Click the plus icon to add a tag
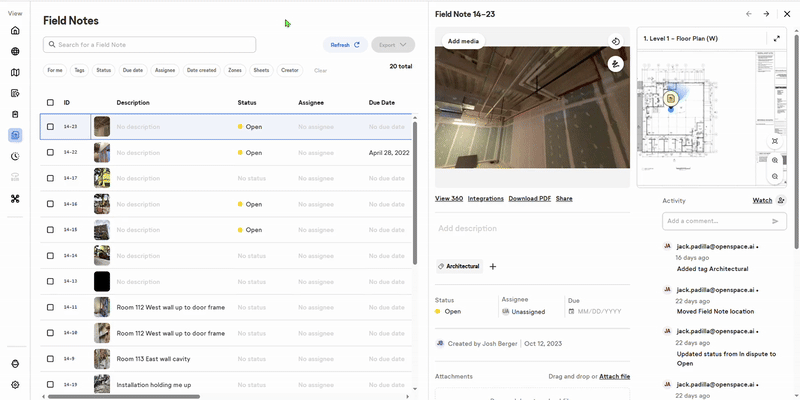This screenshot has height=400, width=800. click(493, 266)
